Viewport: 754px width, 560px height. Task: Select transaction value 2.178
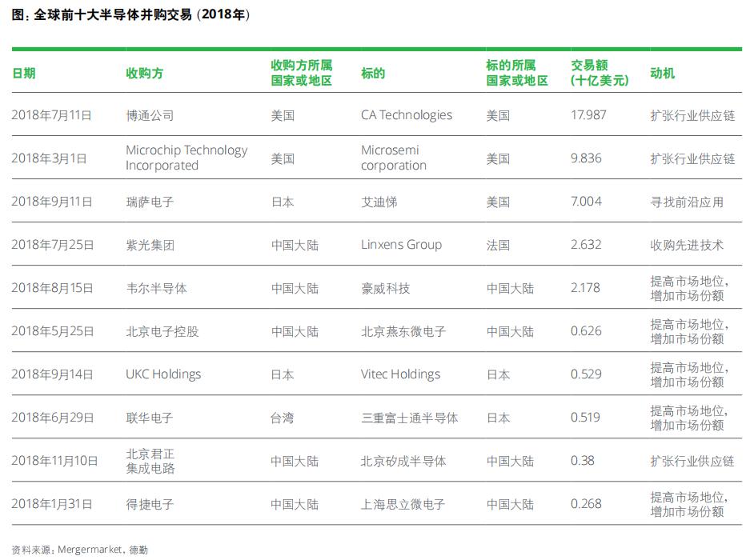point(585,289)
